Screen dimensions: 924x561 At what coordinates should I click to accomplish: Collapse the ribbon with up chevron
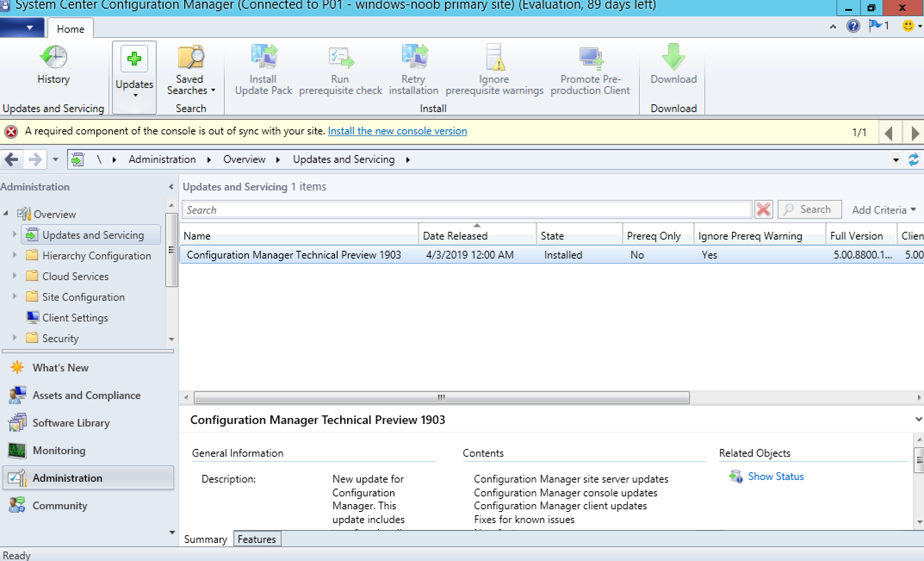pyautogui.click(x=833, y=27)
